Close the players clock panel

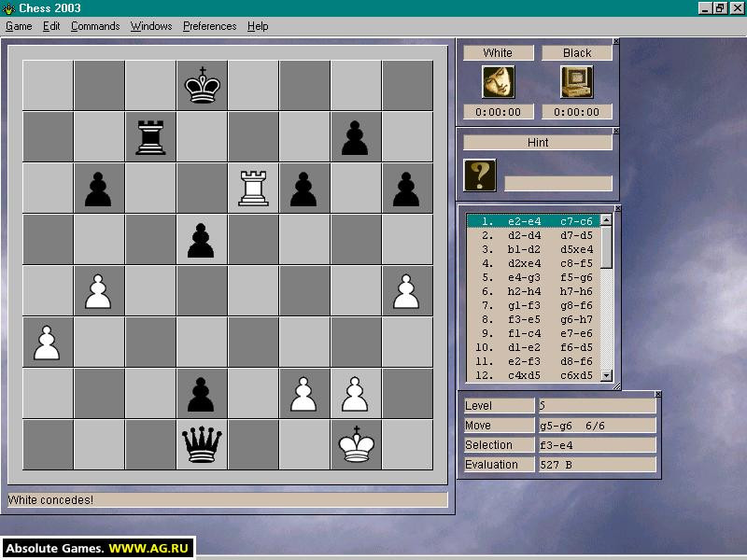(x=616, y=41)
